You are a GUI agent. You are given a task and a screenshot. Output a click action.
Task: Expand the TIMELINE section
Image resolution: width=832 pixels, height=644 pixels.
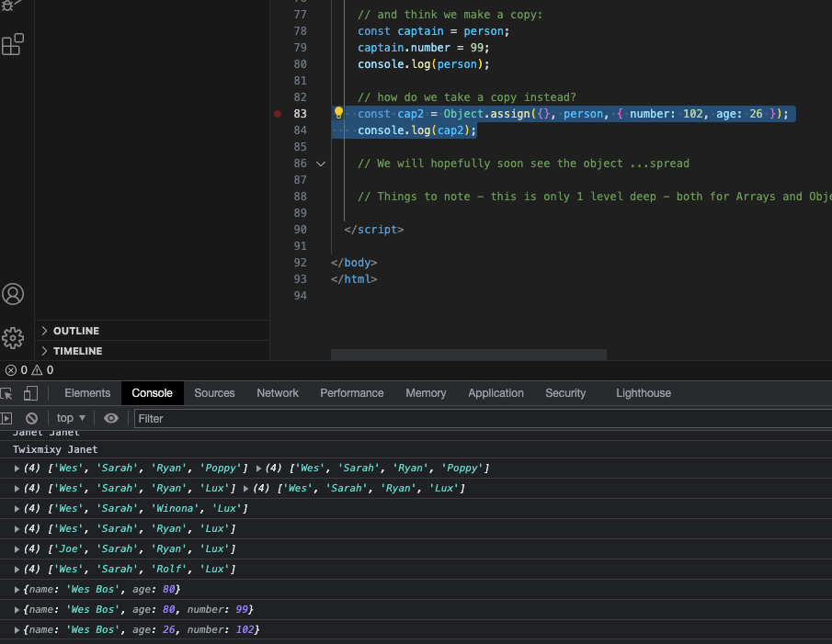coord(77,351)
